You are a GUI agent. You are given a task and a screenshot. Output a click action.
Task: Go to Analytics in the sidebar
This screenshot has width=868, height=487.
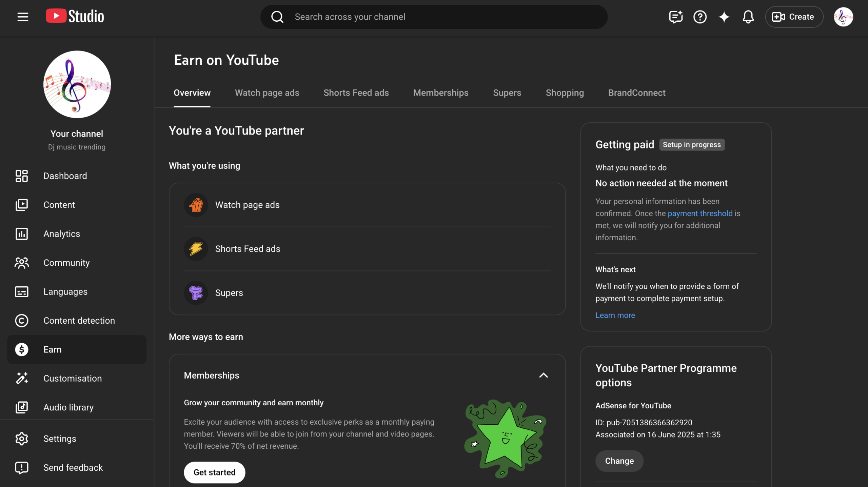[61, 234]
